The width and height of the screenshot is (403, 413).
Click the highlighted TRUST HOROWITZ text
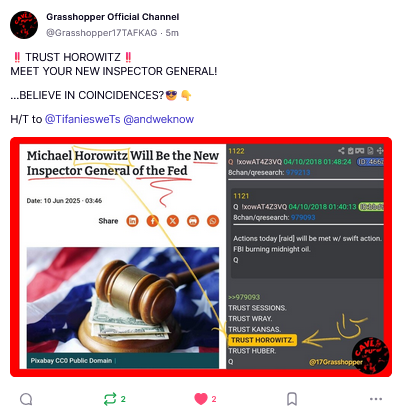pyautogui.click(x=262, y=340)
